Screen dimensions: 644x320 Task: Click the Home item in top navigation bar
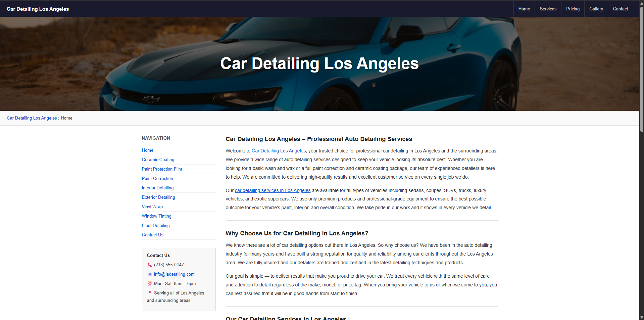(524, 9)
